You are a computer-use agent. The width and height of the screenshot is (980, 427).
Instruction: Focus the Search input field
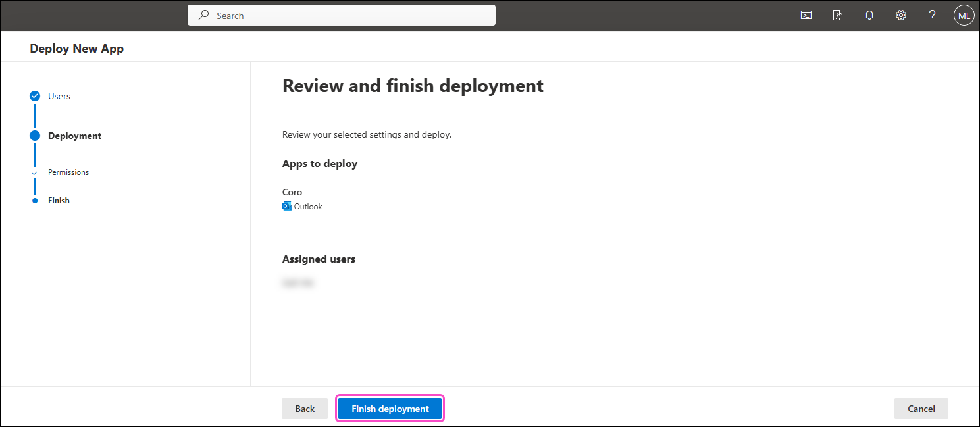click(x=349, y=15)
